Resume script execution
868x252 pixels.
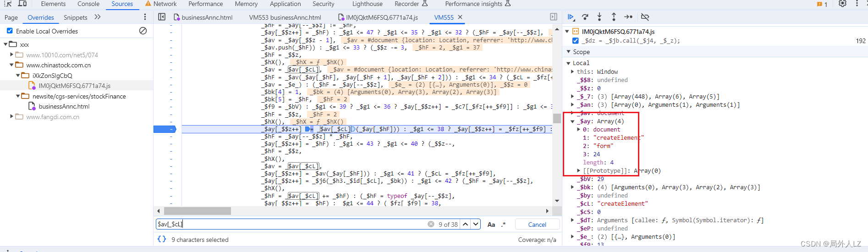pyautogui.click(x=571, y=17)
